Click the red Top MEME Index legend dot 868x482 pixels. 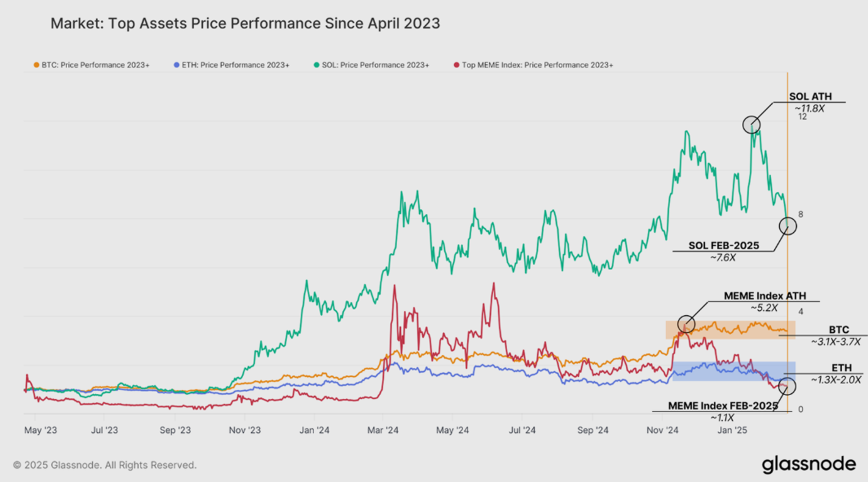click(x=456, y=65)
